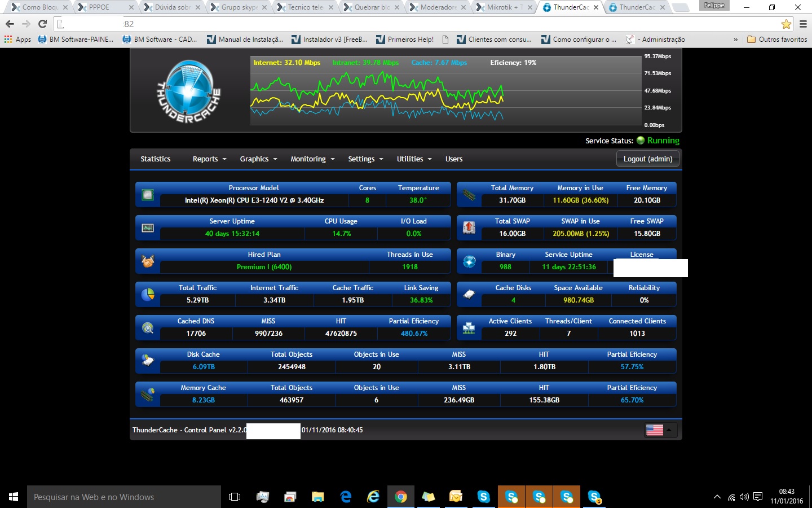Open the Apps grid shortcut in bookmarks bar
Screen dimensions: 812x508
click(17, 40)
